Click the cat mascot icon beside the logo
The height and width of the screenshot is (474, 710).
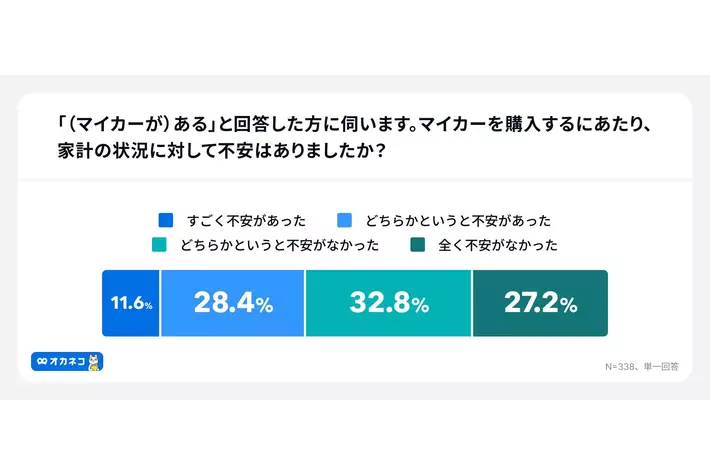pos(95,361)
